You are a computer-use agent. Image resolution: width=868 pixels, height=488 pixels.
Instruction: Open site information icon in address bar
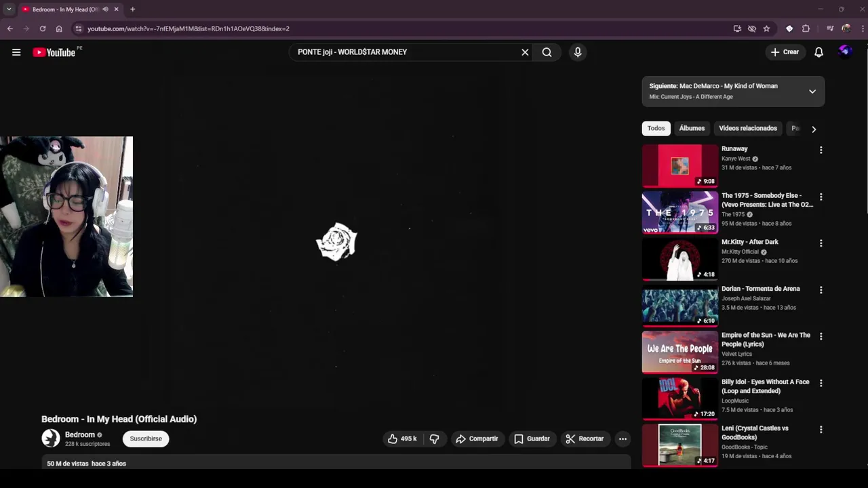(79, 28)
